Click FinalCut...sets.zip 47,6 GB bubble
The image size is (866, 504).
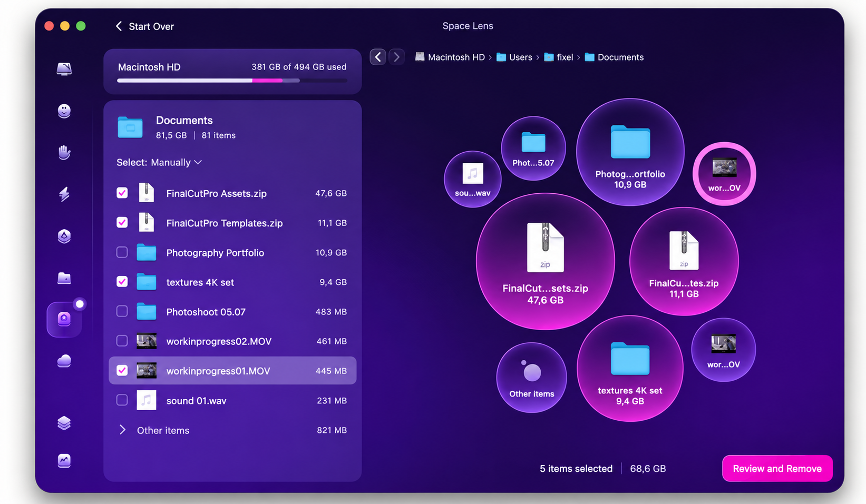[546, 262]
